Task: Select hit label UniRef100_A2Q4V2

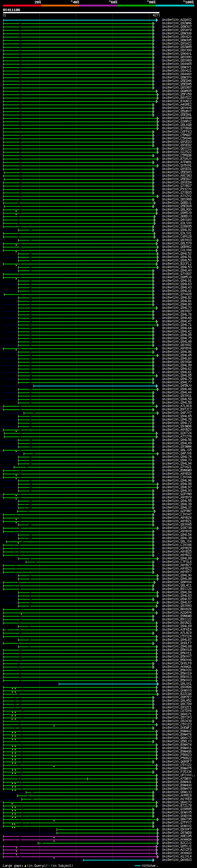Action: point(177,20)
